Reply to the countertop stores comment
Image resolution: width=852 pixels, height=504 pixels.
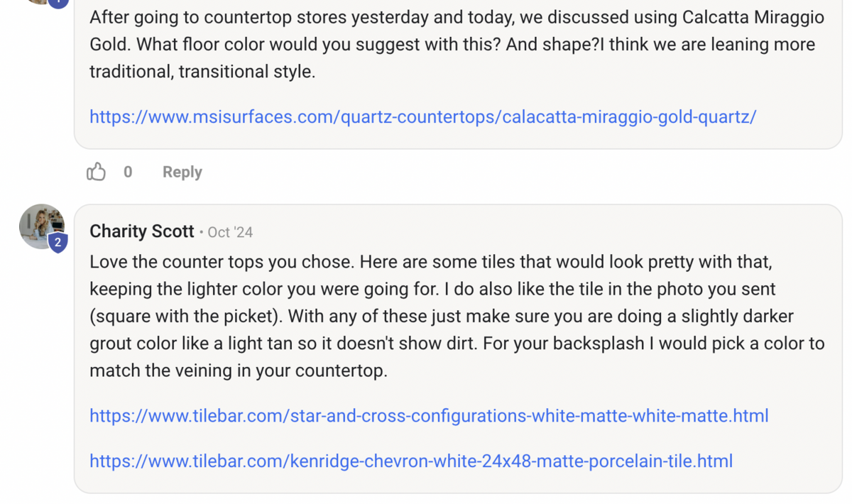pyautogui.click(x=182, y=172)
